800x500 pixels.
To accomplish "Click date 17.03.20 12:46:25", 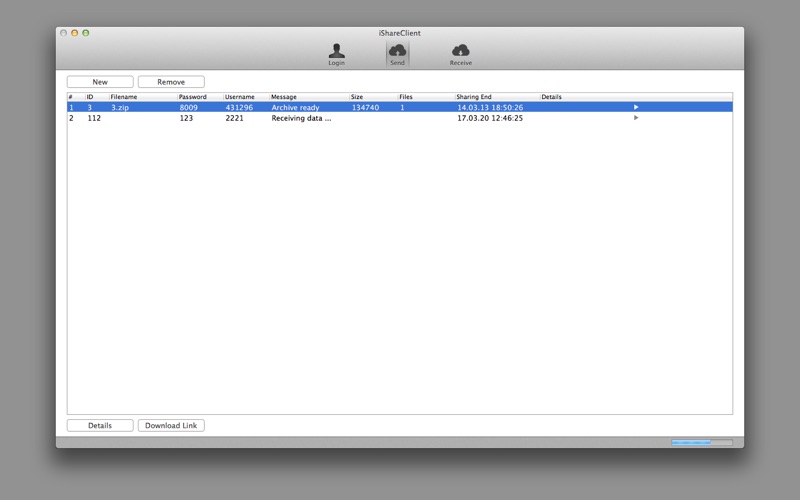I will click(490, 118).
